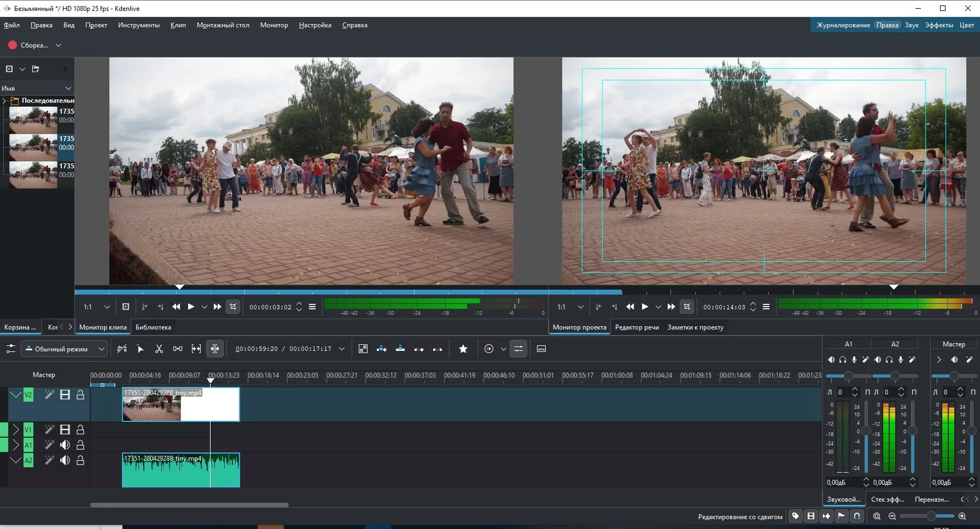
Task: Mute audio on track A1
Action: (65, 445)
